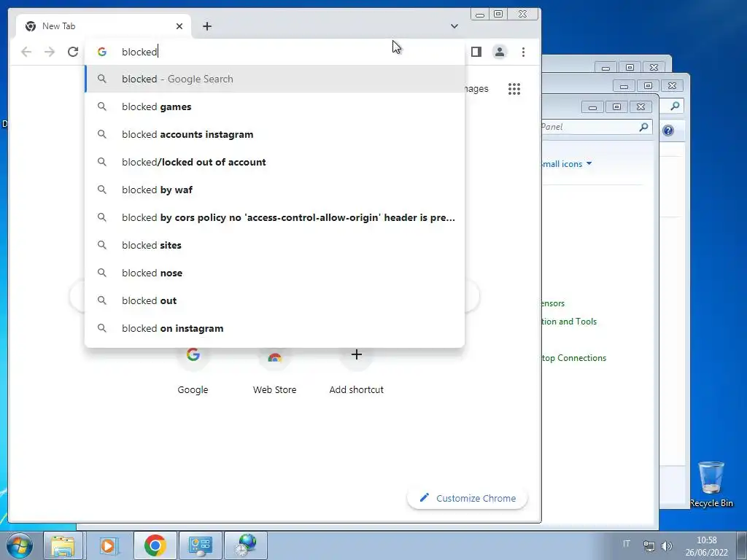The width and height of the screenshot is (747, 560).
Task: Select the New Tab tab
Action: click(x=104, y=26)
